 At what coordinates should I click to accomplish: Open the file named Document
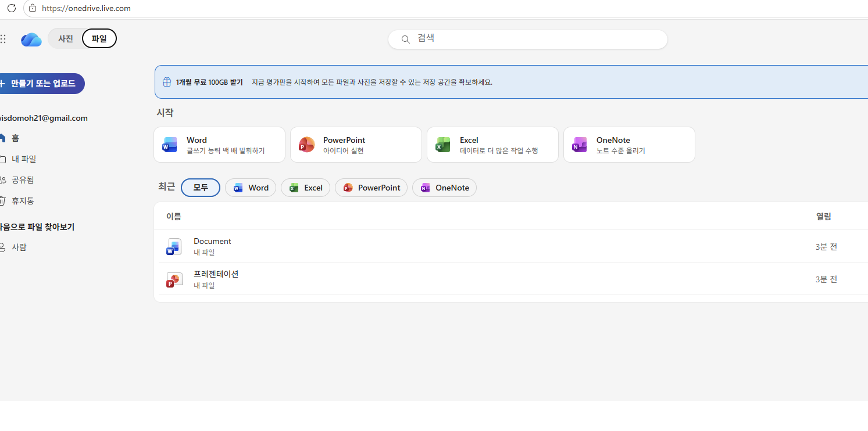(x=212, y=241)
